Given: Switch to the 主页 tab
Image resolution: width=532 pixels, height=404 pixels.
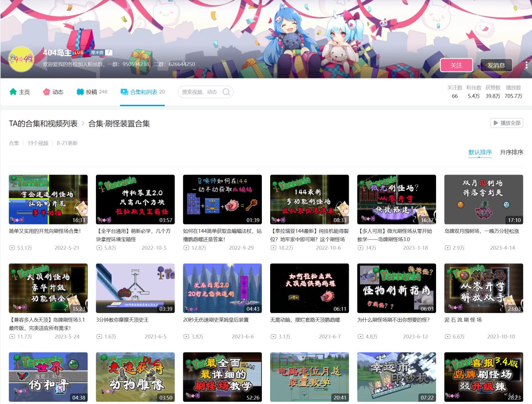Looking at the screenshot, I should [20, 92].
